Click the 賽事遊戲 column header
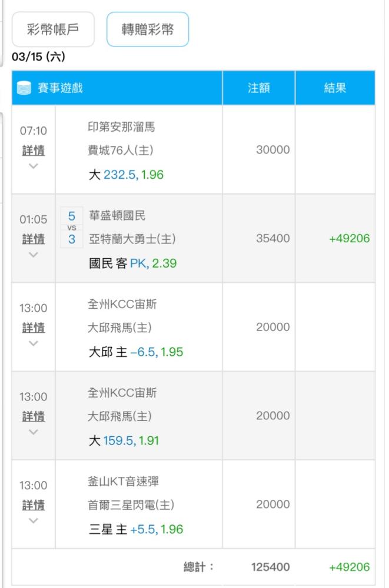Screen dimensions: 389x588 [x=60, y=88]
